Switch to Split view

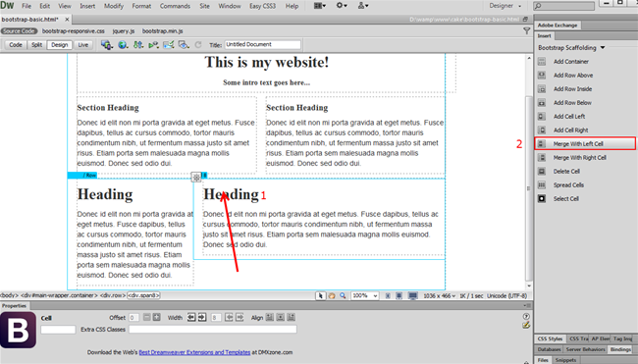point(36,45)
